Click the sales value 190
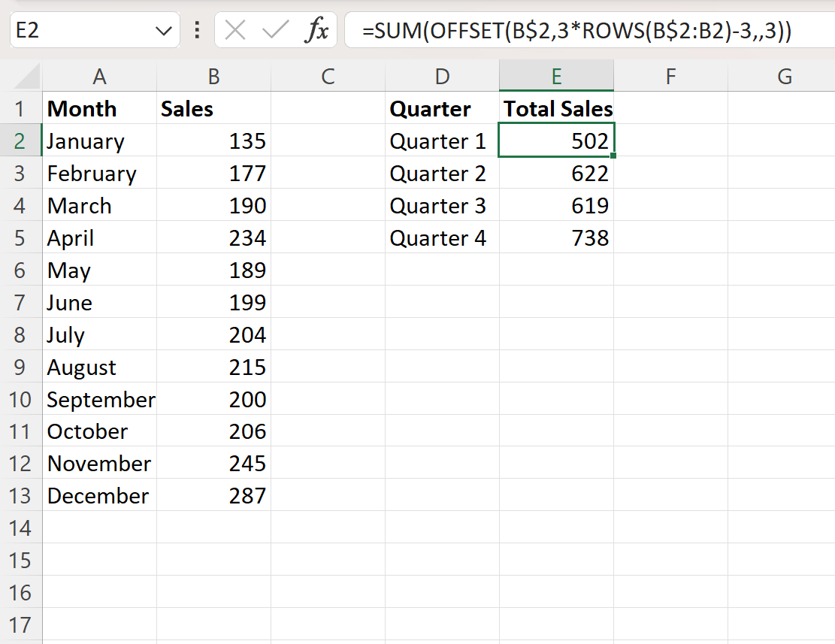 (x=213, y=205)
